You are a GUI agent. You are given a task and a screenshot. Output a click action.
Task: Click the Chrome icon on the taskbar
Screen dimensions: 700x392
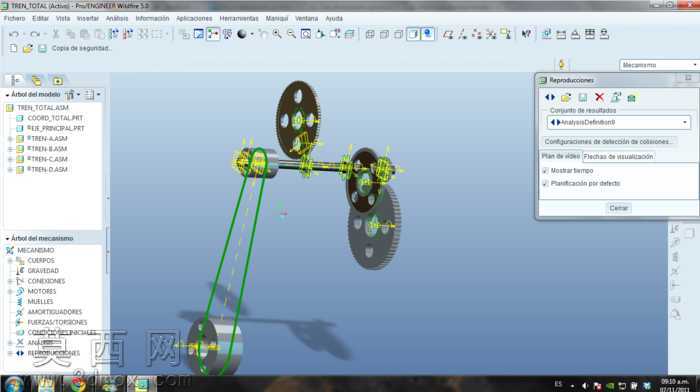(x=77, y=384)
